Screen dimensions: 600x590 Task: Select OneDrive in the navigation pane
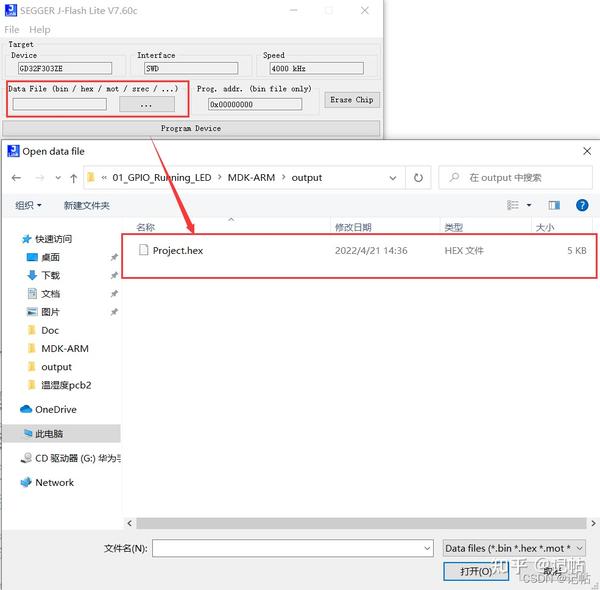pos(48,409)
